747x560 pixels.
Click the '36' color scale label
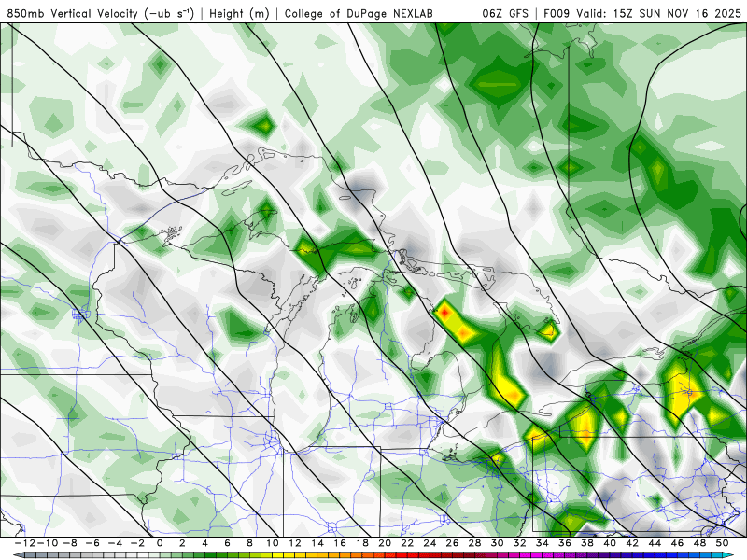(x=565, y=543)
